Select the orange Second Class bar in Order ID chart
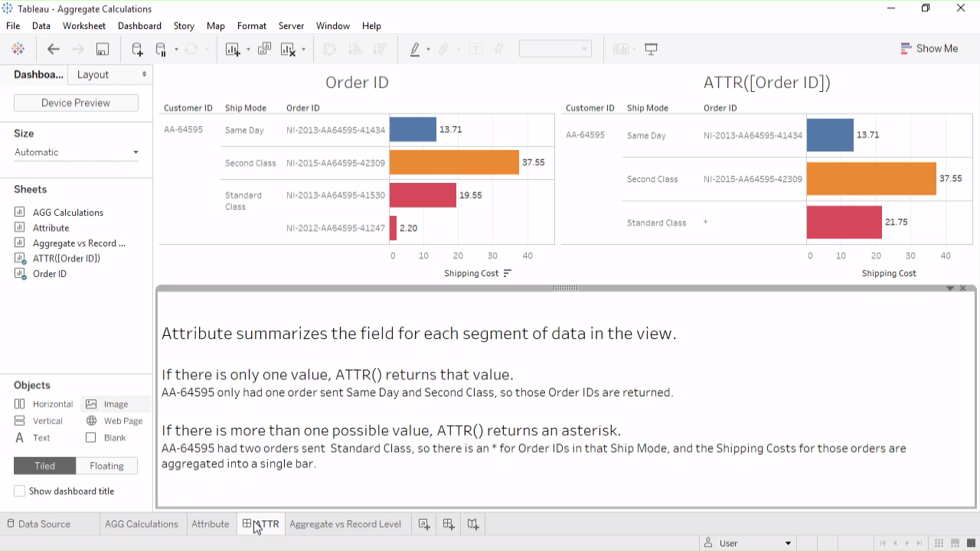980x551 pixels. (453, 162)
